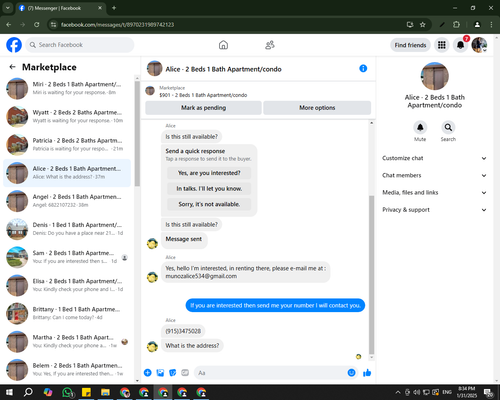Click the Find friends button
This screenshot has height=400, width=500.
point(410,45)
